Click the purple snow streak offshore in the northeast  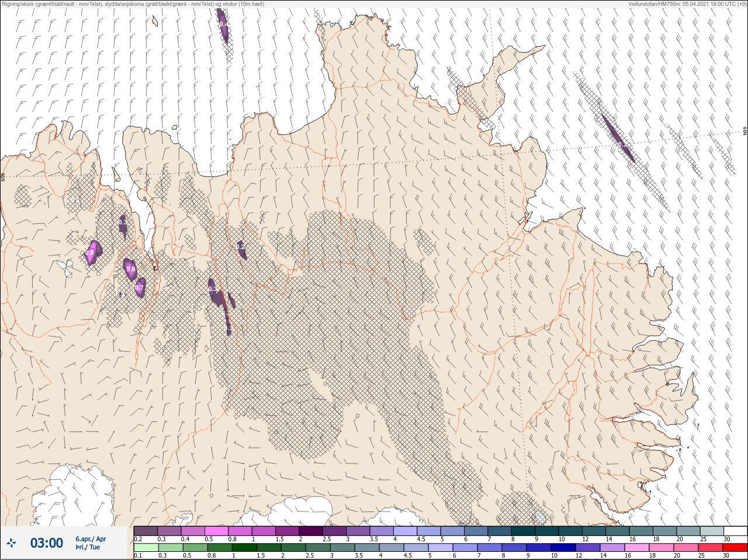[618, 138]
